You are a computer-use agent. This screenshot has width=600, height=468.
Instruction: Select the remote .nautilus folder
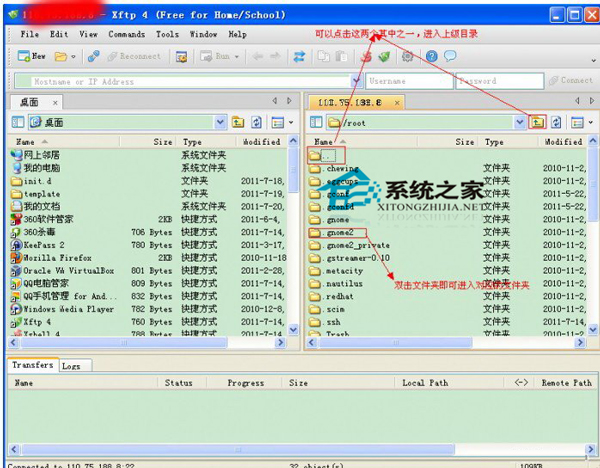click(x=335, y=284)
